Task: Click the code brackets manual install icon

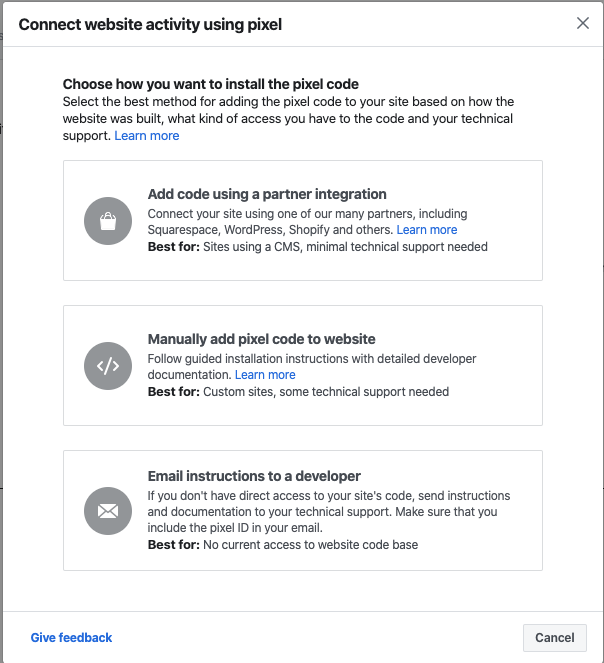Action: point(108,366)
